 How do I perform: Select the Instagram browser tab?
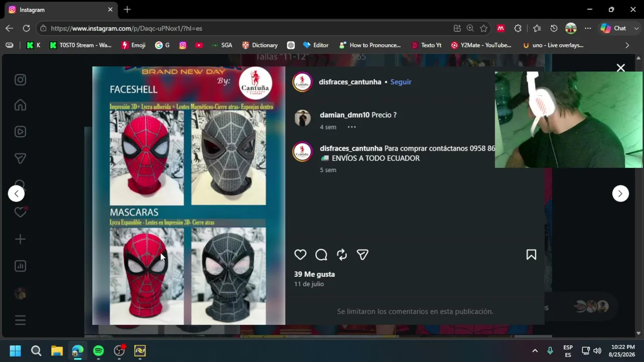coord(60,10)
